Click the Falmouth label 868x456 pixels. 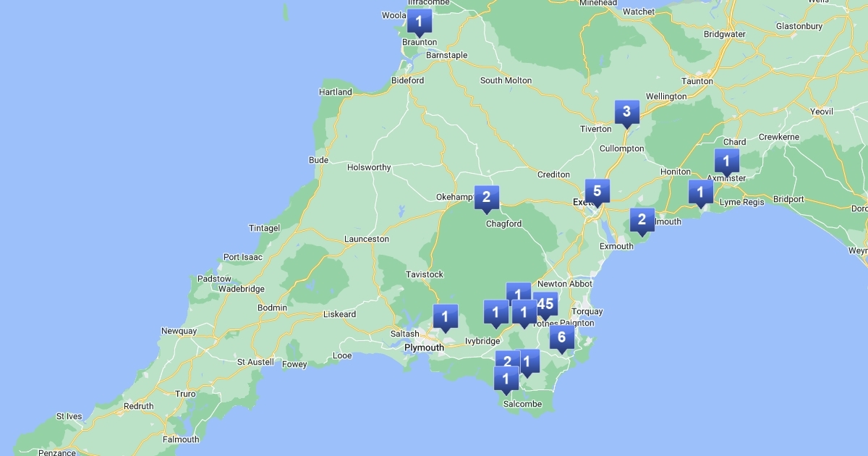pos(181,439)
